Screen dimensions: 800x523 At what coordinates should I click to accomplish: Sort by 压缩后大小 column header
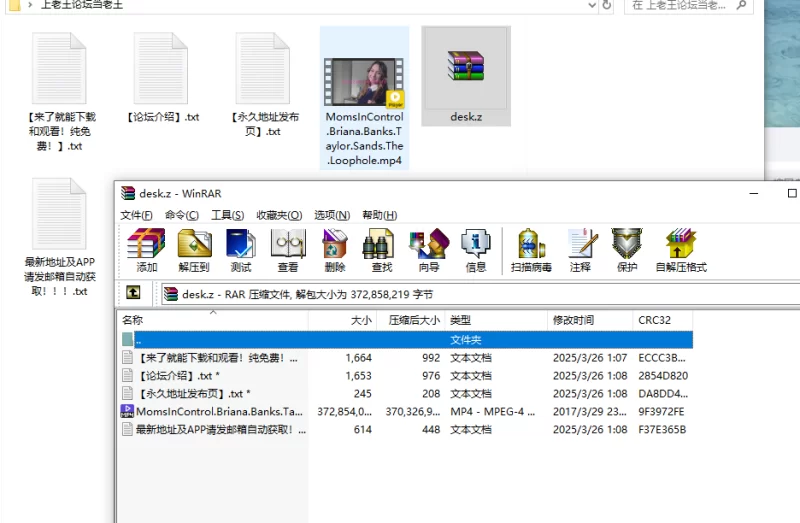click(411, 320)
